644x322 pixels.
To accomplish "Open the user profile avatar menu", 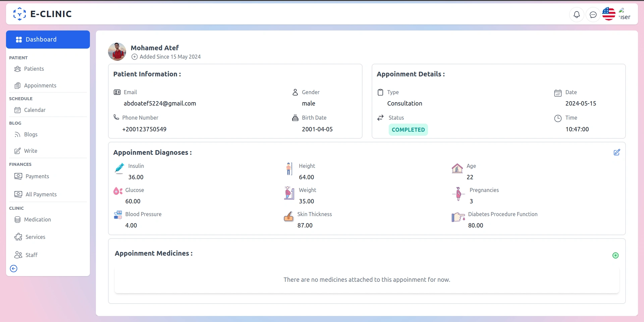I will coord(624,14).
